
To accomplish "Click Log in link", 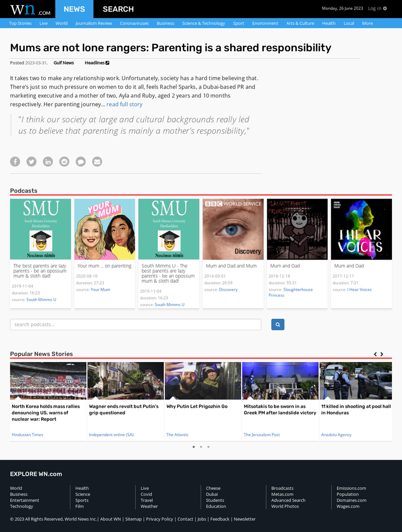I will point(374,9).
